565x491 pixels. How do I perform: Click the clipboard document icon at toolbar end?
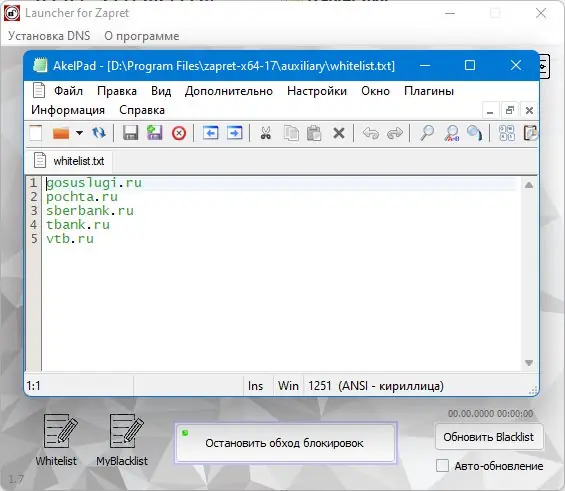click(530, 133)
